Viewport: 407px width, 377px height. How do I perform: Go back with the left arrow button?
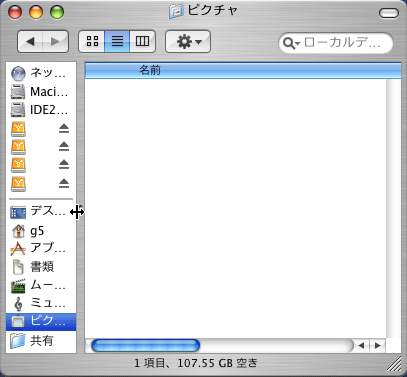tap(30, 41)
